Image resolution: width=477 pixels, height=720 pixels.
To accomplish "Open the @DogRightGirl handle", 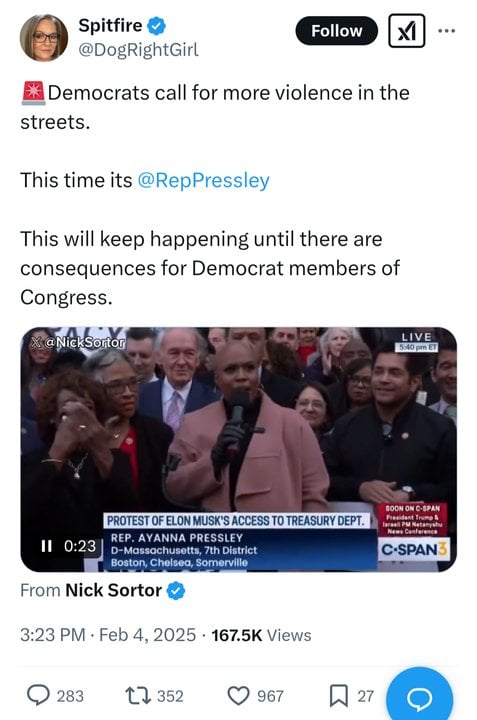I will coord(139,50).
